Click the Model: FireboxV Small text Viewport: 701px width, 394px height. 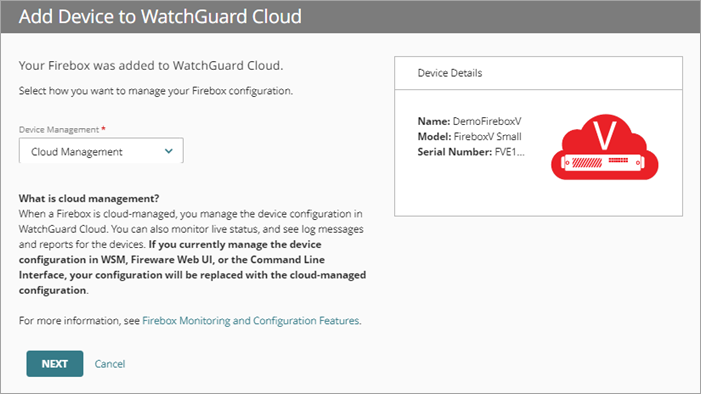click(469, 136)
